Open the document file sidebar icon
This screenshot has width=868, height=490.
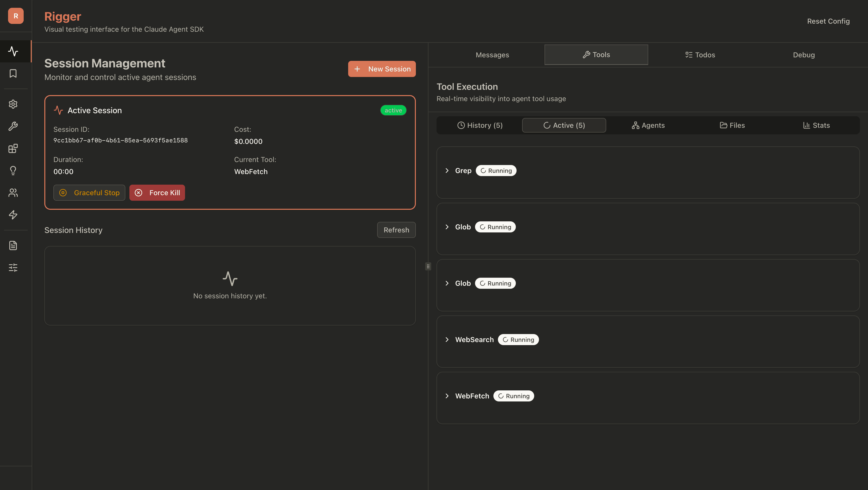click(x=13, y=246)
